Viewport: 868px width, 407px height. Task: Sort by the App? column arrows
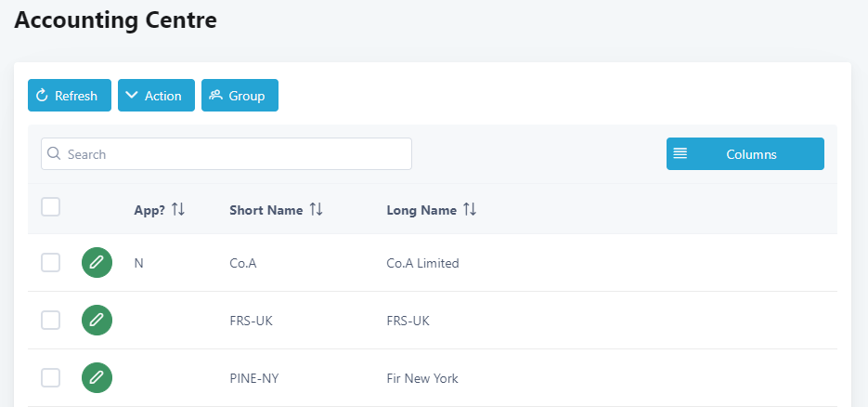click(x=178, y=210)
